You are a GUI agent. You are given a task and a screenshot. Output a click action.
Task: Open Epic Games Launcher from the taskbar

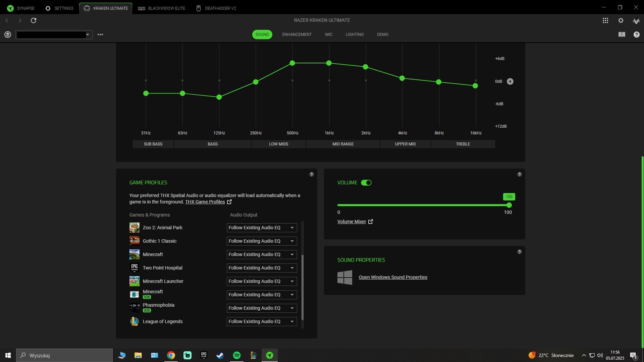pos(204,355)
